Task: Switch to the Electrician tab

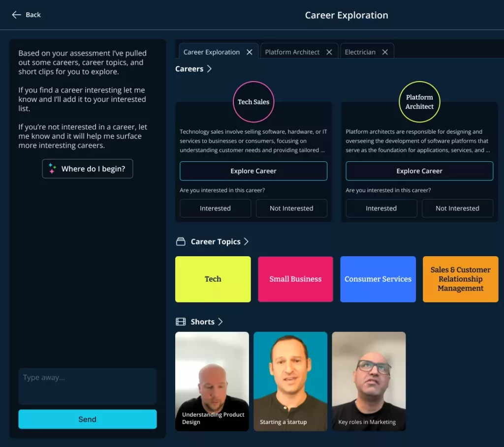Action: [360, 51]
